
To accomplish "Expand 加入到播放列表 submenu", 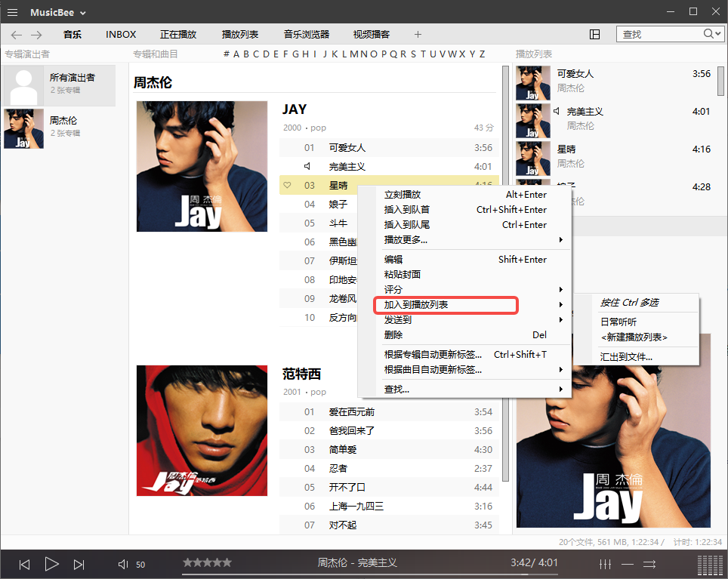I will point(464,305).
